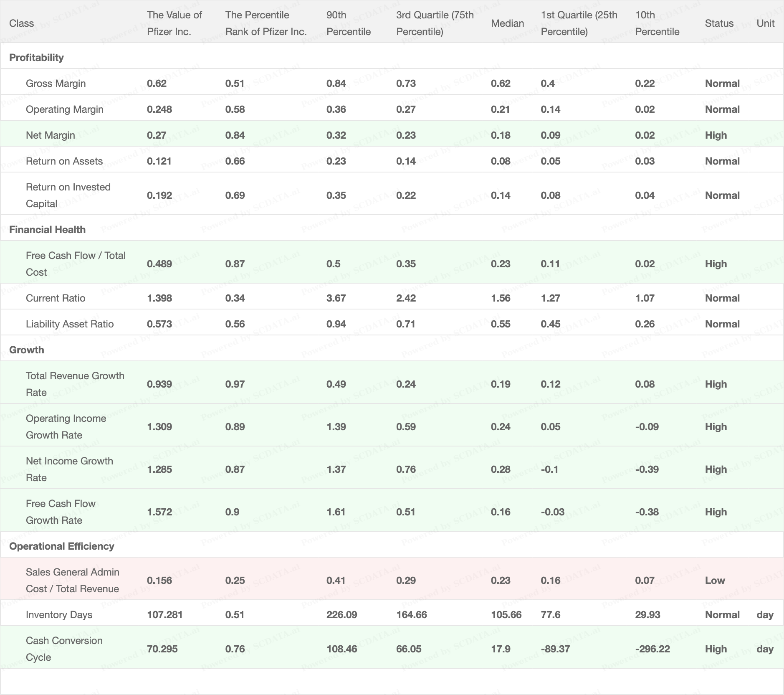Click the Liability Asset Ratio label

[69, 324]
